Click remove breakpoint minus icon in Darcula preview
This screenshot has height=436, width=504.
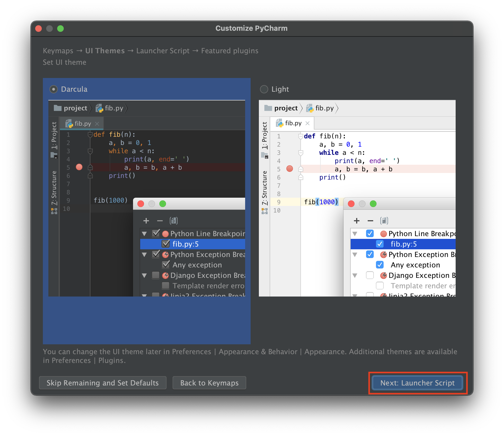[x=160, y=221]
